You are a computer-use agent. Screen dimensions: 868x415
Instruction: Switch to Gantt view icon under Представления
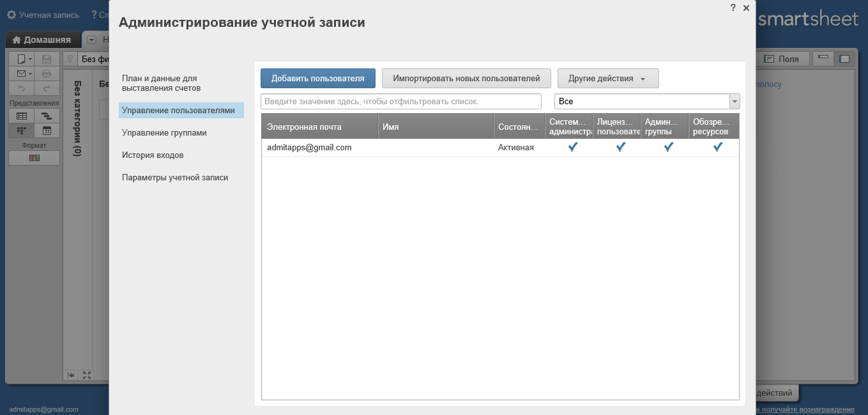pos(47,116)
